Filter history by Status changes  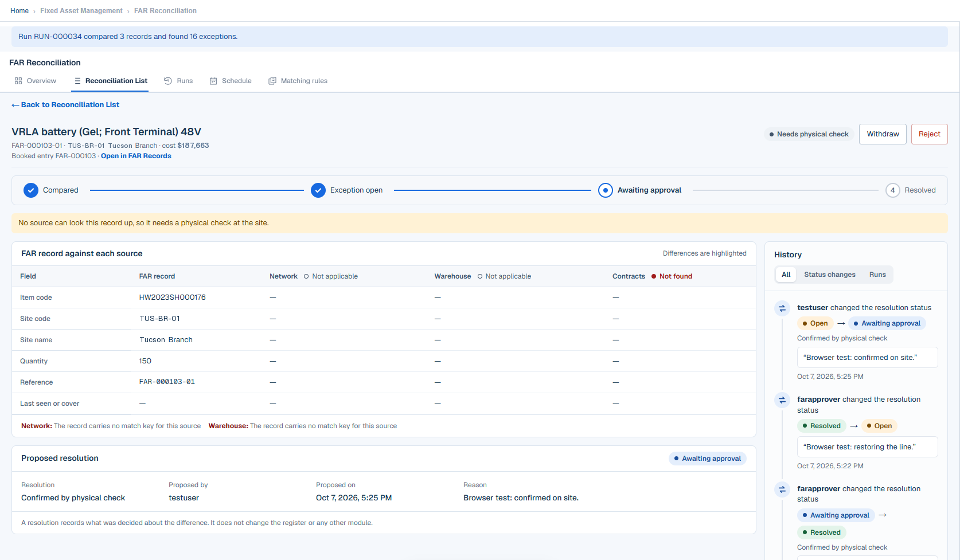(829, 275)
